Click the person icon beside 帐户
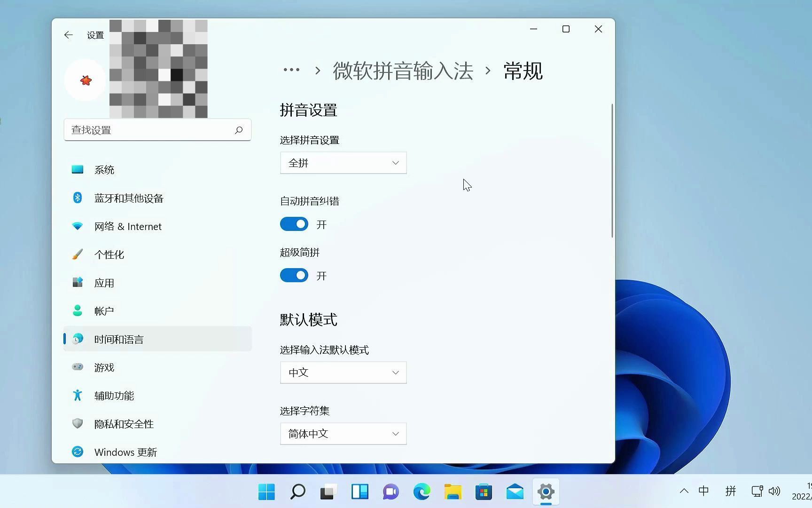 [78, 310]
